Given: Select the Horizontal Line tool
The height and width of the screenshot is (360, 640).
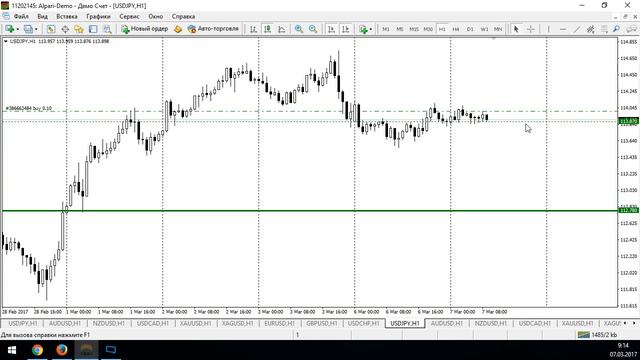Looking at the screenshot, I should pyautogui.click(x=563, y=29).
